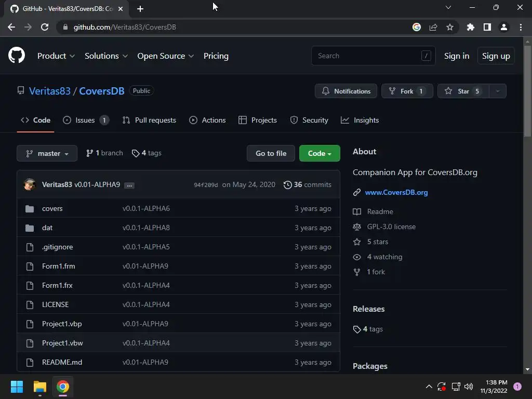The width and height of the screenshot is (532, 399).
Task: Open the covers folder
Action: [x=52, y=208]
